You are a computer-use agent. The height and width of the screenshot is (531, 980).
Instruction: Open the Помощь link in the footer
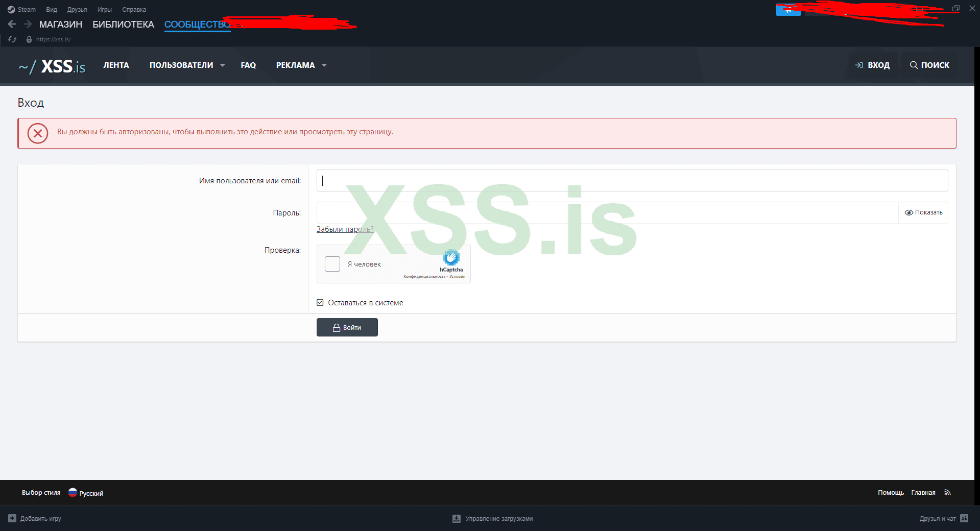(x=891, y=493)
